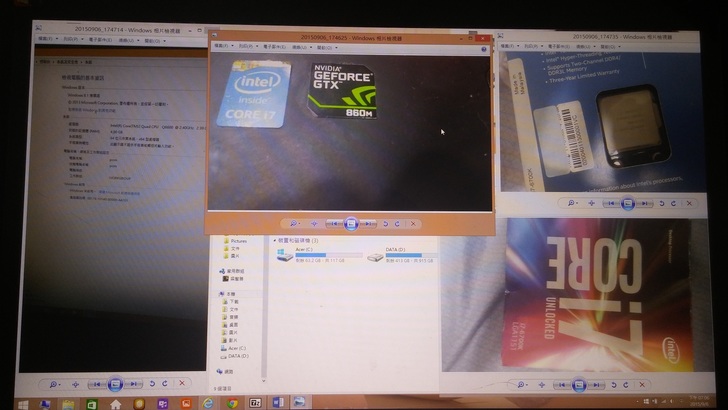Choose 電子郵件(E) in the front 174625 viewer

tap(274, 46)
